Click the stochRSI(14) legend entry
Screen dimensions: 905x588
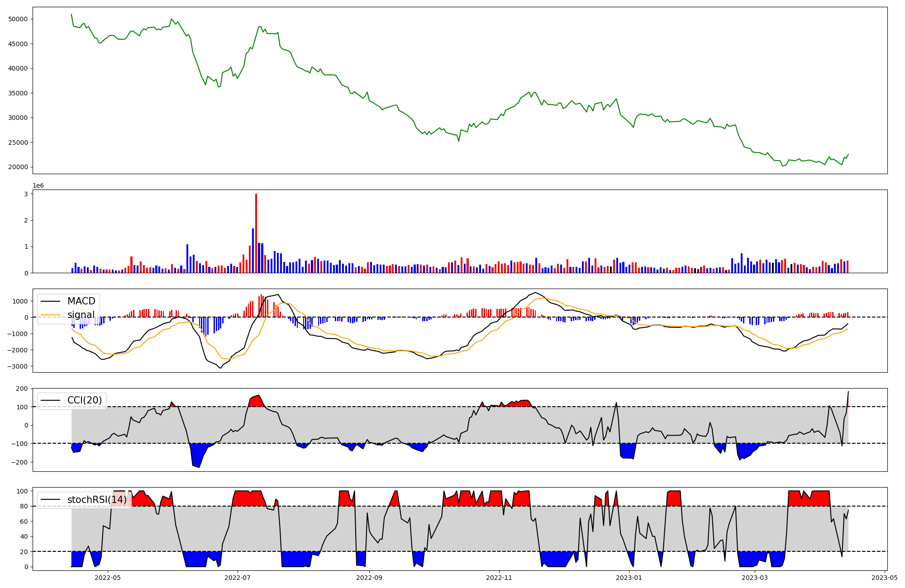point(97,500)
